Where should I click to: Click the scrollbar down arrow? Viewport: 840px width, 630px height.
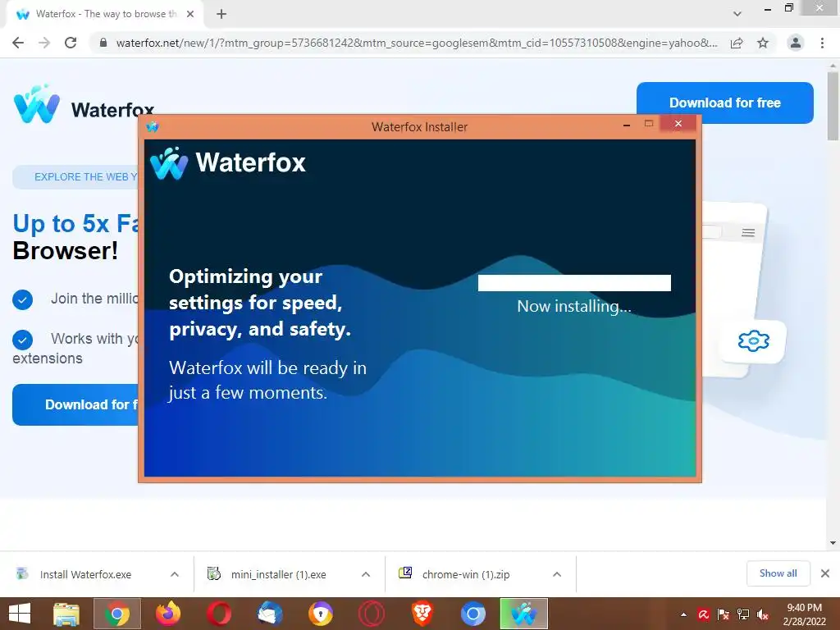pos(833,543)
